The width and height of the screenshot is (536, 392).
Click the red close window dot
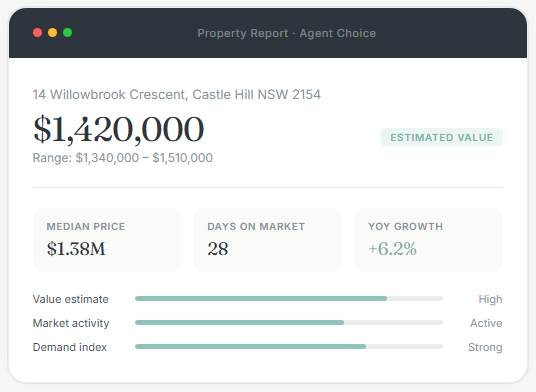pos(37,32)
